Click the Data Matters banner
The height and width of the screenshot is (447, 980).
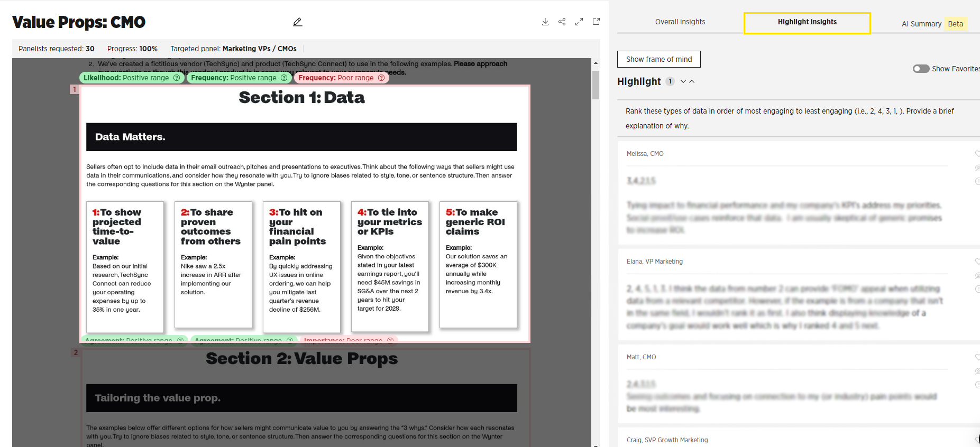point(301,137)
